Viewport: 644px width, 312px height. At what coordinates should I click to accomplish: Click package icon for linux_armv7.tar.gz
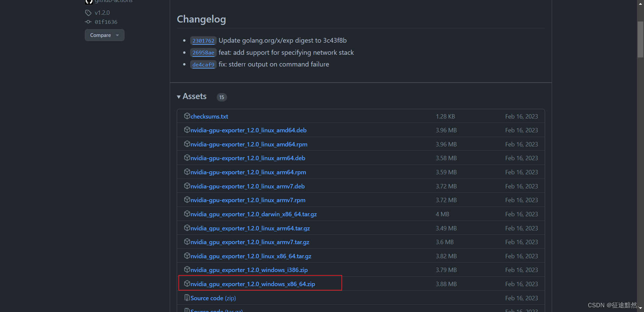tap(187, 241)
